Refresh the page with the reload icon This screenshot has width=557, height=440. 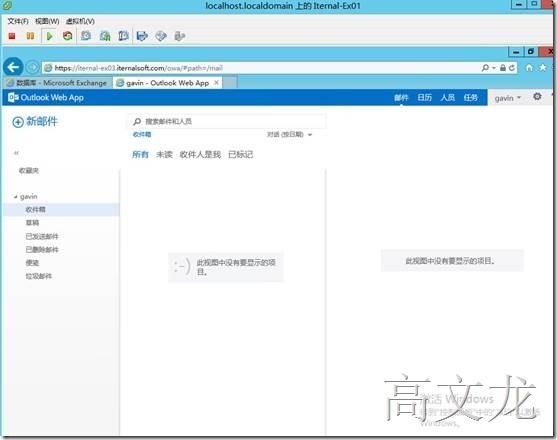click(x=512, y=67)
